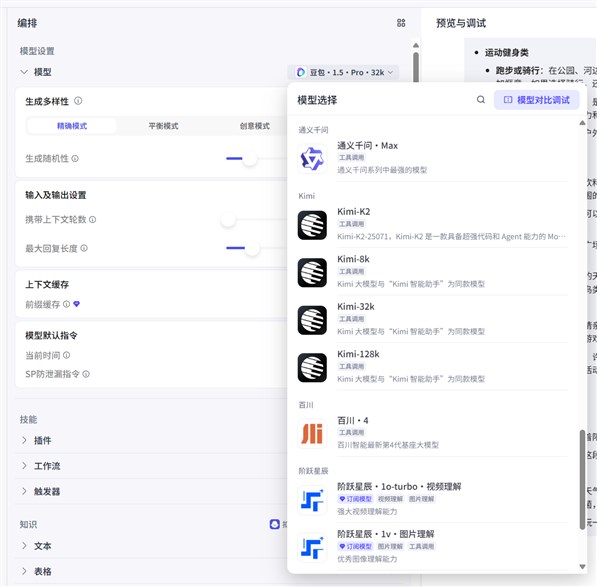Click the blue diamond icon beside 前缀缓存
Image resolution: width=597 pixels, height=587 pixels.
pyautogui.click(x=77, y=304)
